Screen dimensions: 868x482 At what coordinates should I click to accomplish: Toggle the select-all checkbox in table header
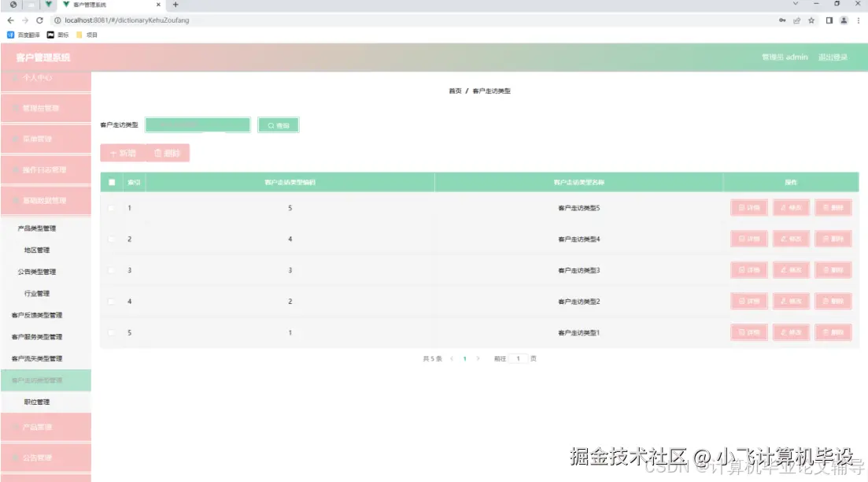[x=112, y=182]
